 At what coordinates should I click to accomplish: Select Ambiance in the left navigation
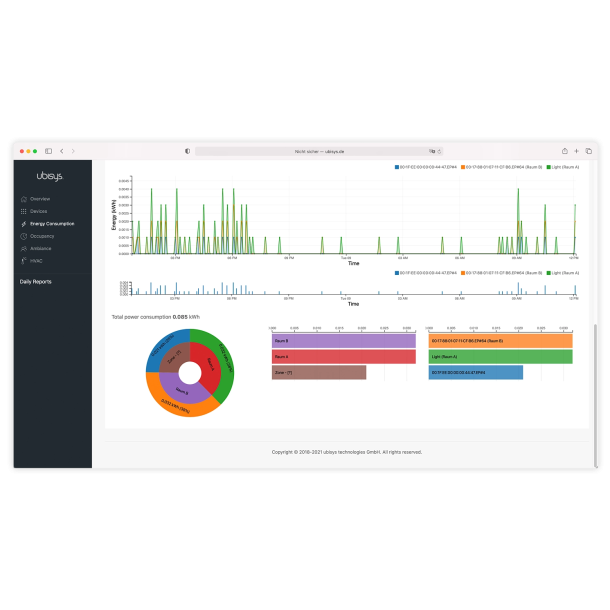40,248
